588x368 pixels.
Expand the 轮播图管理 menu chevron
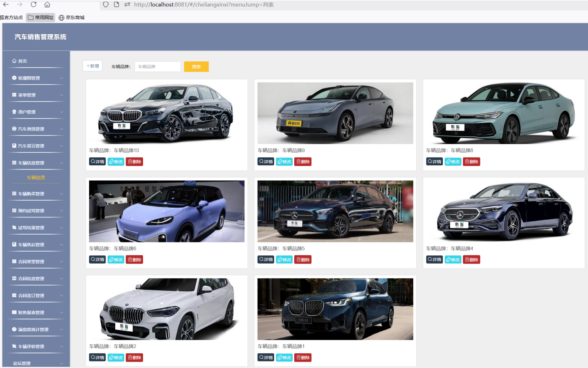coord(62,78)
